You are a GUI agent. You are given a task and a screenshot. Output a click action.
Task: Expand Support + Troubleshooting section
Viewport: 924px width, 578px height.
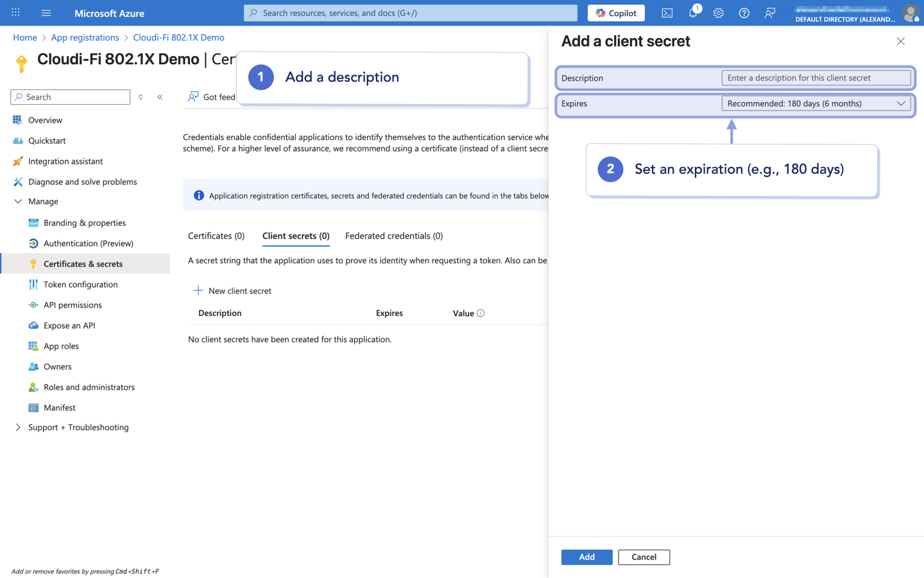pyautogui.click(x=18, y=428)
